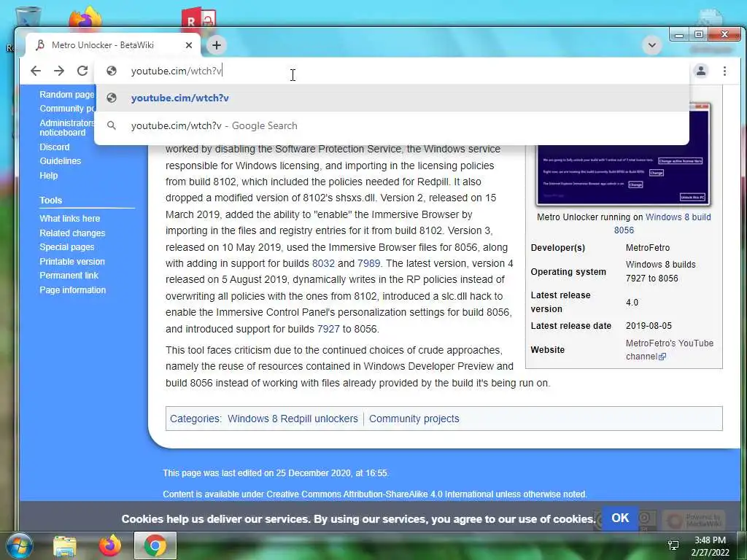The height and width of the screenshot is (560, 747).
Task: Expand the tab search chevron button
Action: [x=651, y=45]
